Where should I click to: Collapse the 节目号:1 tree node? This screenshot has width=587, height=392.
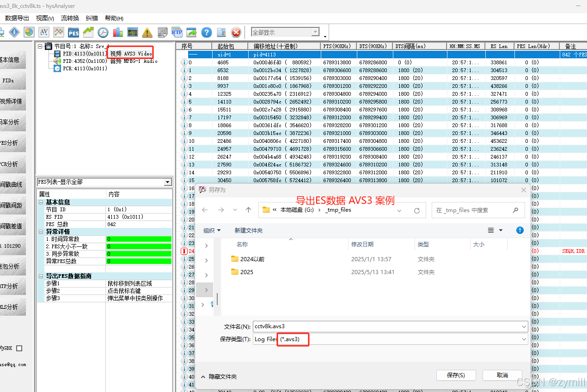tap(40, 46)
